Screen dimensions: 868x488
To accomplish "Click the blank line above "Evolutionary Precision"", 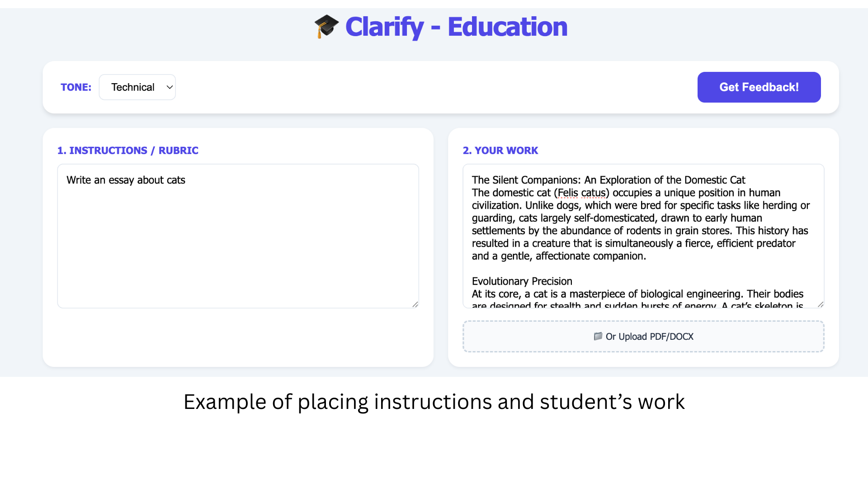I will (588, 269).
